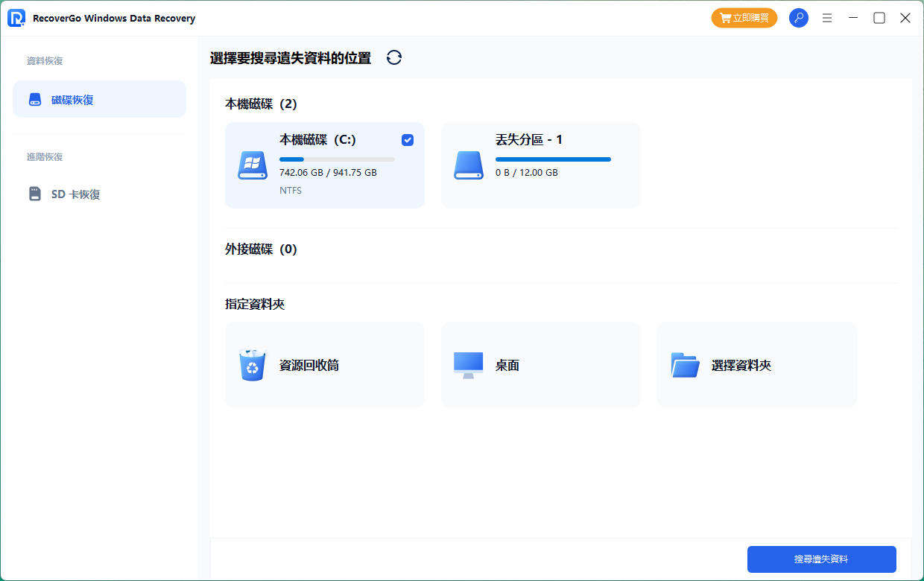Screen dimensions: 924x581
Task: Click the orange 立即購買 button
Action: click(x=744, y=18)
